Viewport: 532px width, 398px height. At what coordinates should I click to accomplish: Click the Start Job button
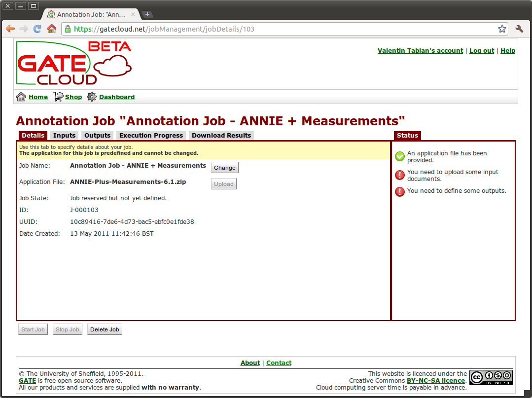point(33,329)
